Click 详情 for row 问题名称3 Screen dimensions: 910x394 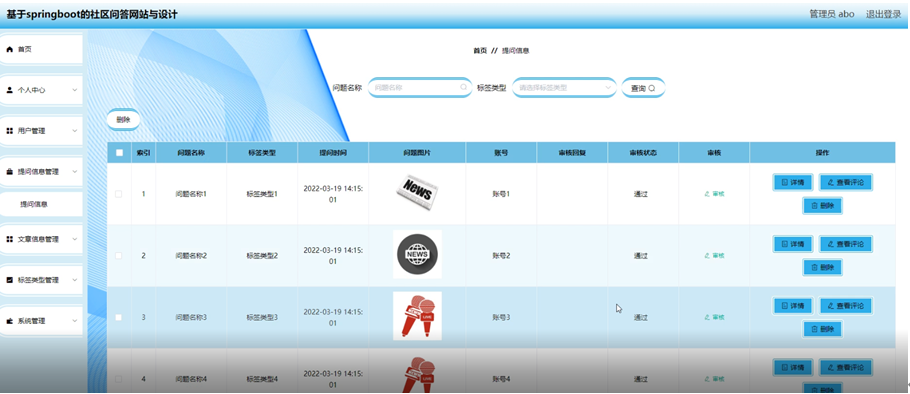pos(793,306)
